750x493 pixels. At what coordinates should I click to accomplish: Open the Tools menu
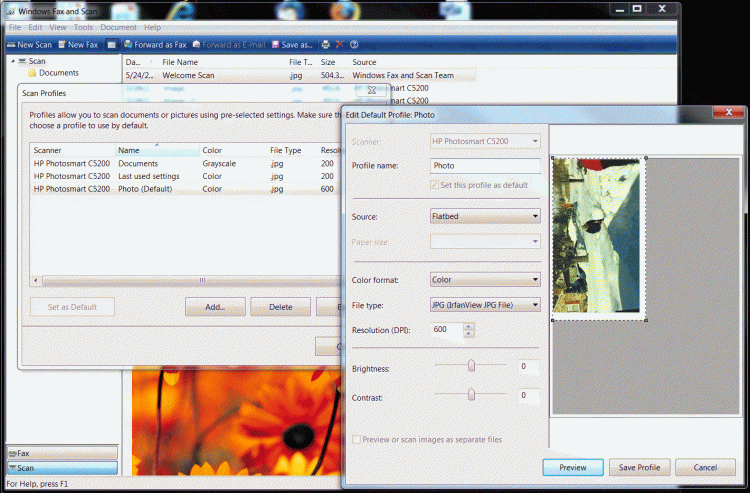pos(83,27)
